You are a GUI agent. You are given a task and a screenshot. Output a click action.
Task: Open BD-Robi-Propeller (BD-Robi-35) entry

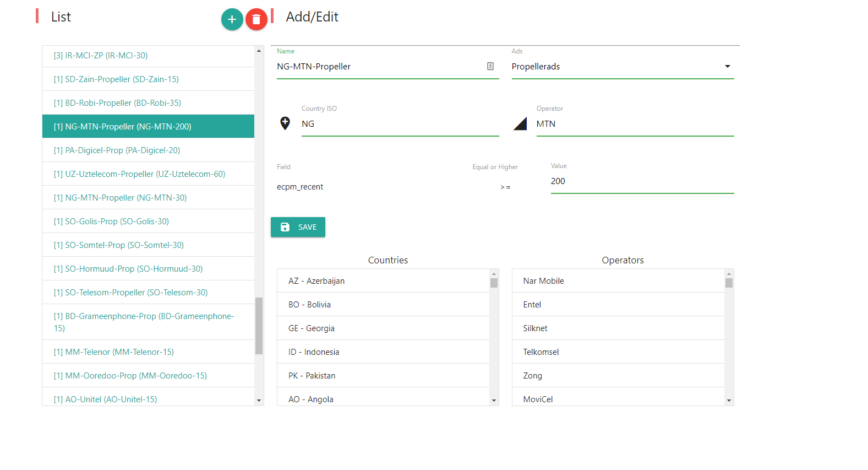[x=148, y=103]
